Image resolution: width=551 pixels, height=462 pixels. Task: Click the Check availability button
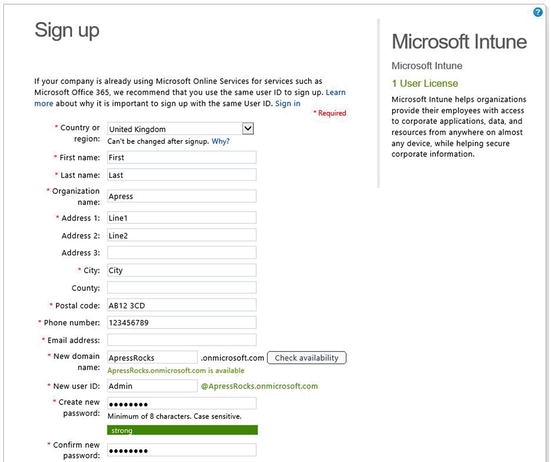pos(306,358)
